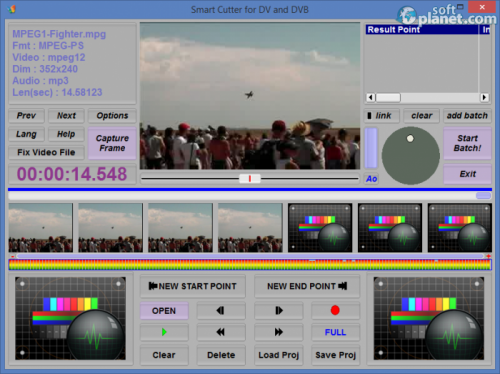Play the video with green arrow
The width and height of the screenshot is (500, 374).
click(x=164, y=332)
